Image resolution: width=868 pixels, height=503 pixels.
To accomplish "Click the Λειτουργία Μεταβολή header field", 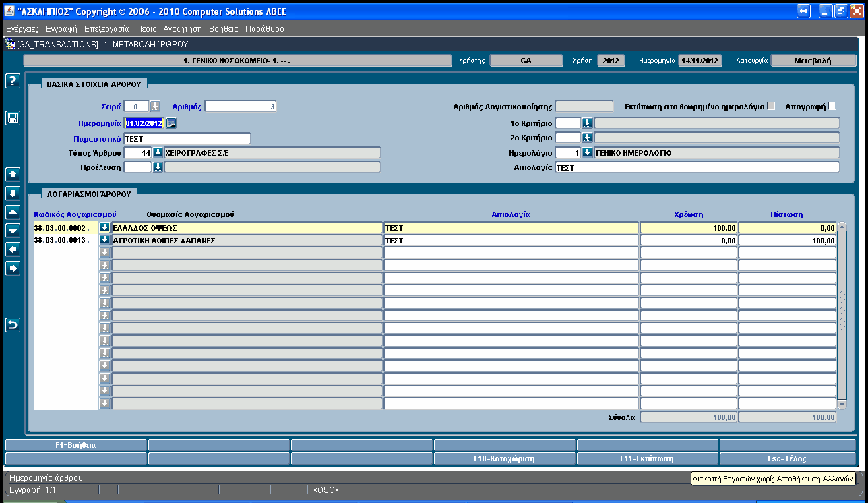I will click(813, 60).
